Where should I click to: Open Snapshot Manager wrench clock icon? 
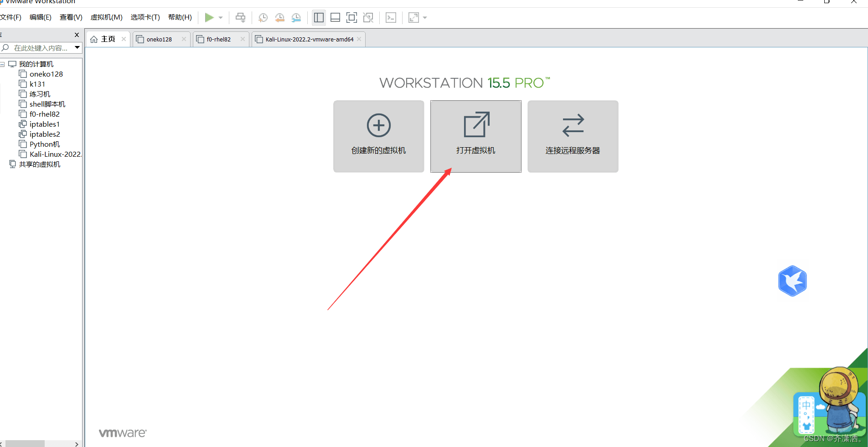(x=296, y=18)
